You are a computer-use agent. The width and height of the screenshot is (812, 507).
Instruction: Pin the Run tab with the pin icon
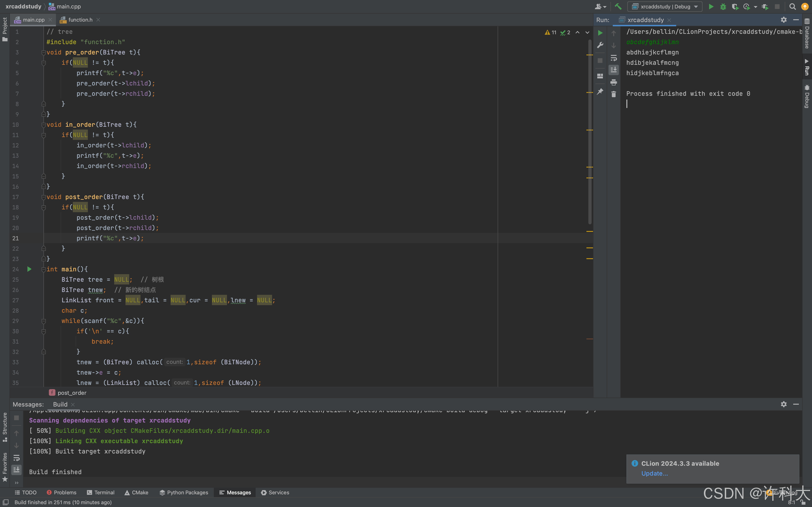coord(600,91)
